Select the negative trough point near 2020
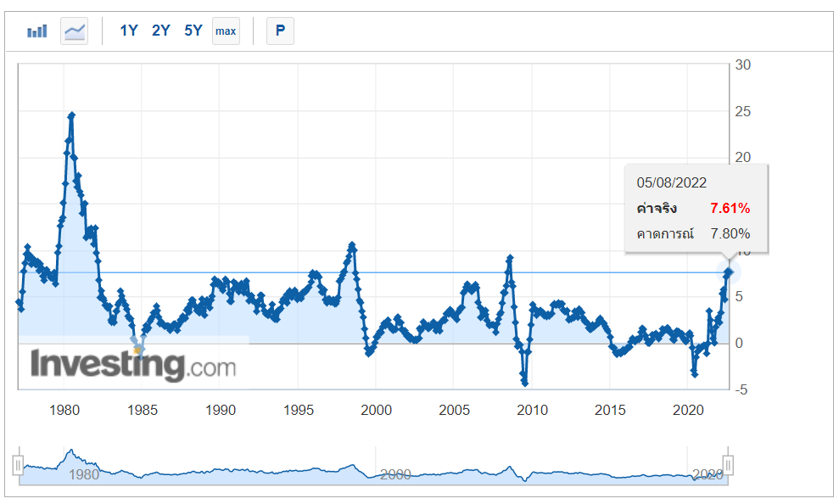This screenshot has height=504, width=839. [695, 374]
